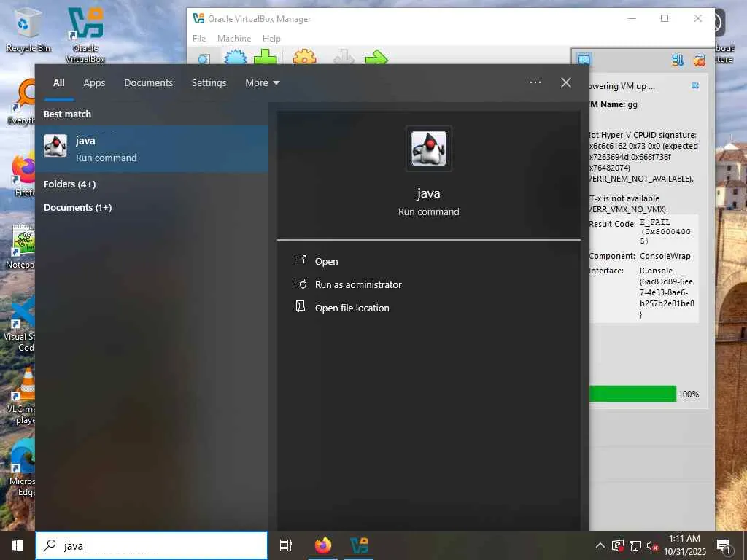Click the blue starburst New VM toolbar icon
The width and height of the screenshot is (747, 560).
[236, 58]
